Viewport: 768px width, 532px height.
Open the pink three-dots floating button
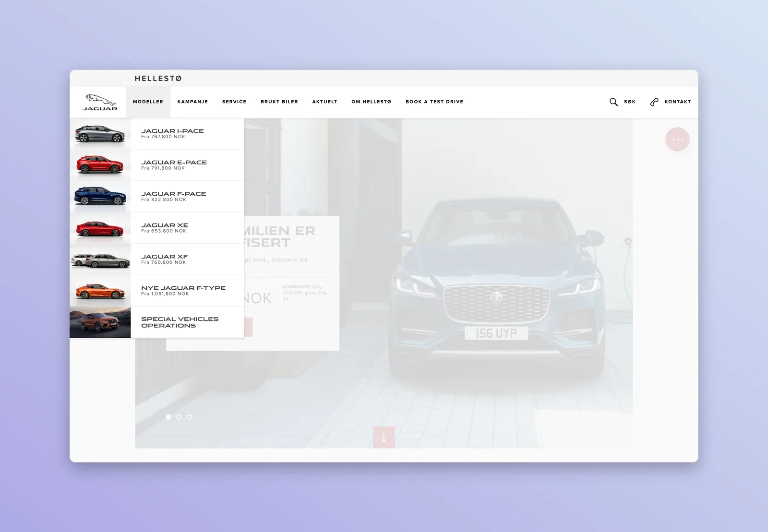(677, 139)
